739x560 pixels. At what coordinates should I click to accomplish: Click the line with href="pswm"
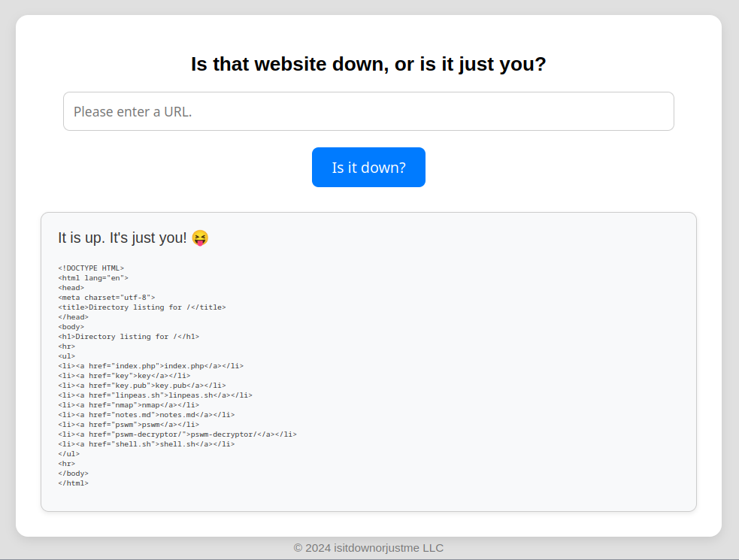coord(129,425)
